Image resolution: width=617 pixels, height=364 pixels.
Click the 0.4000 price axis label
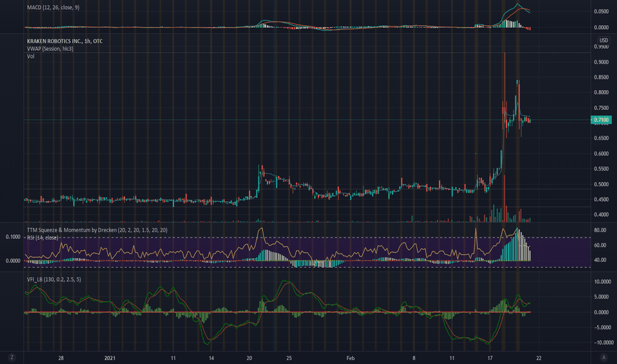[x=601, y=215]
